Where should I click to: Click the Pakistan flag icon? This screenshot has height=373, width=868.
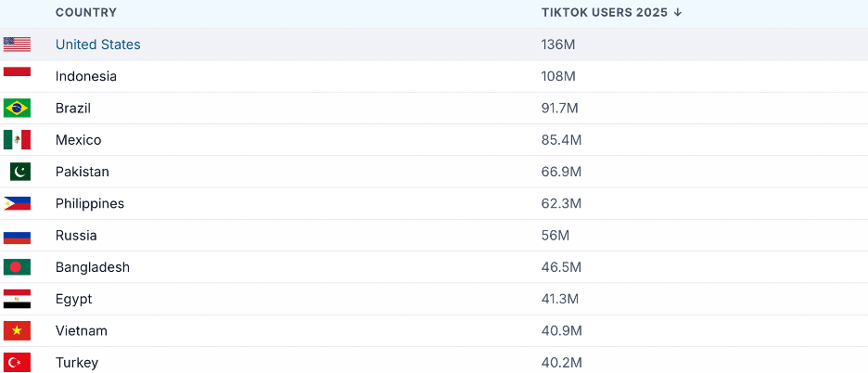pos(20,172)
